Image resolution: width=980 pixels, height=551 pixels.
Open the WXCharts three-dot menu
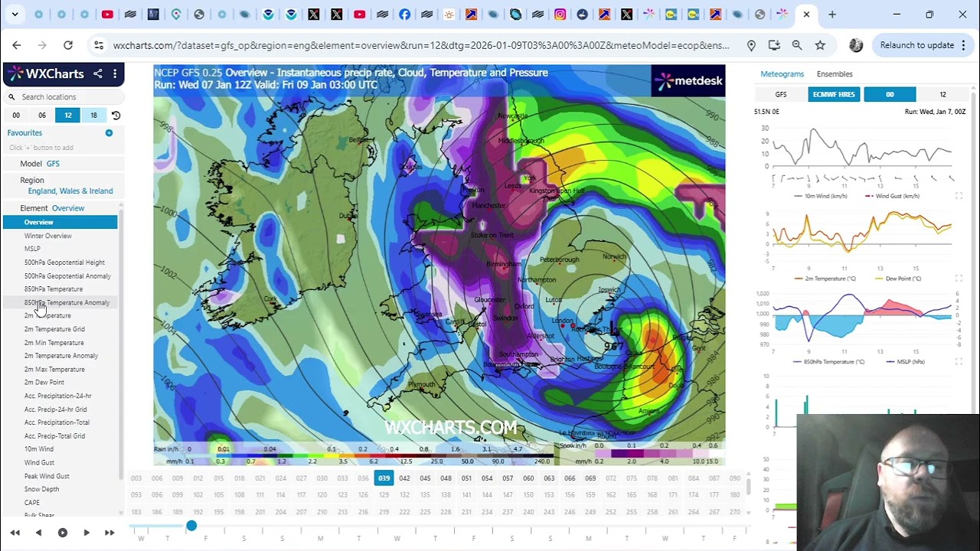(x=115, y=73)
